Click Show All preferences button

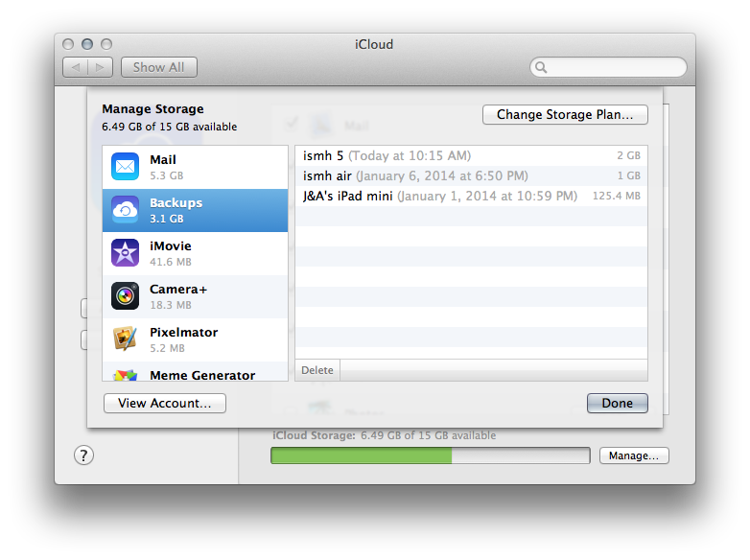click(x=159, y=67)
